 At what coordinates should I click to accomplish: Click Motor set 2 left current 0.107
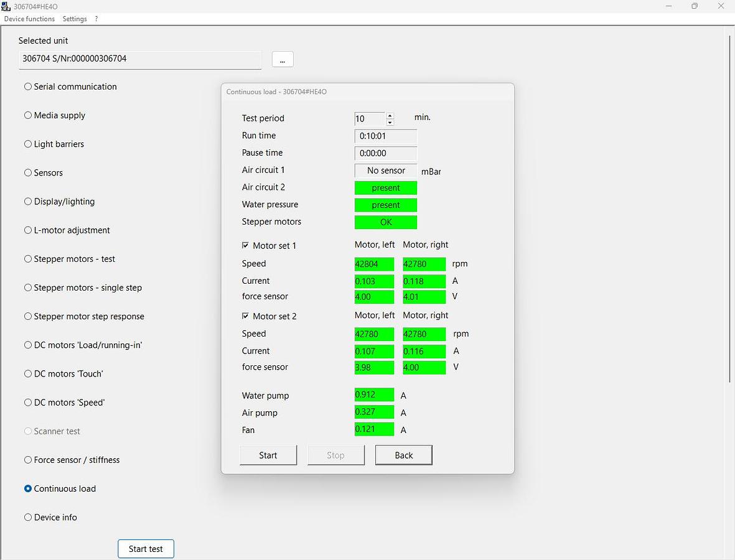click(374, 352)
